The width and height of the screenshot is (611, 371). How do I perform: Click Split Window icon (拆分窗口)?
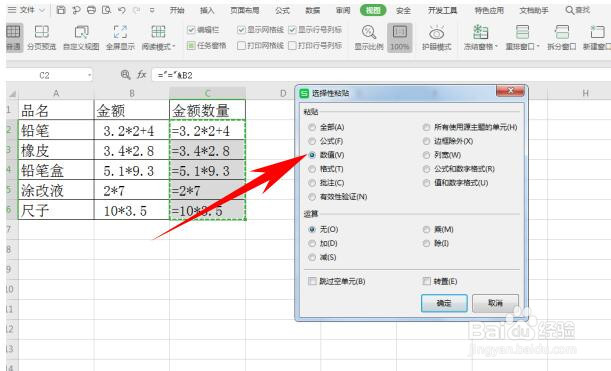[x=562, y=32]
